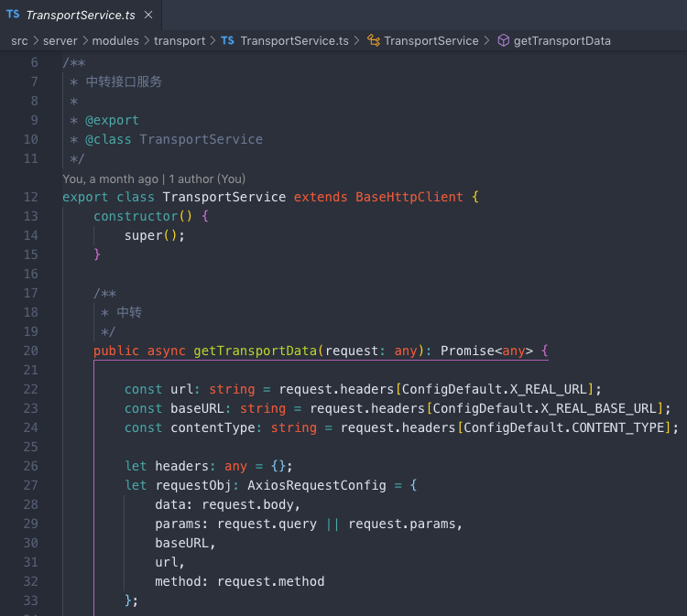
Task: Click class symbol icon in breadcrumb
Action: click(x=374, y=40)
